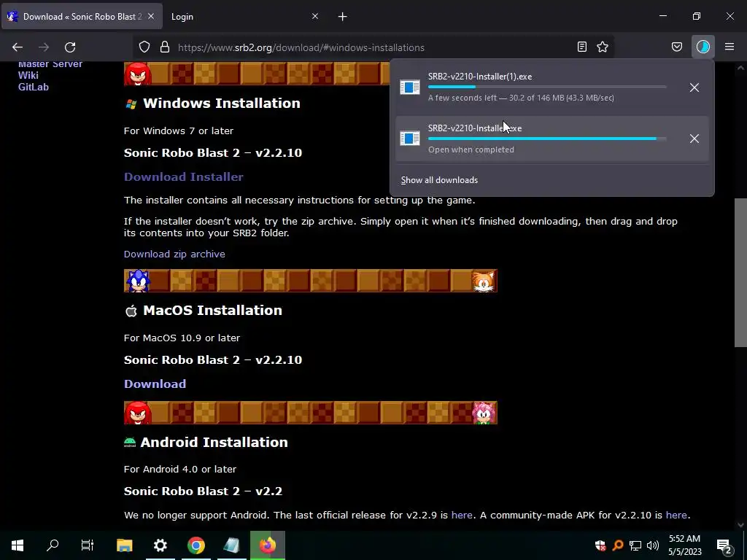
Task: Open the GitLab sidebar link
Action: (34, 87)
